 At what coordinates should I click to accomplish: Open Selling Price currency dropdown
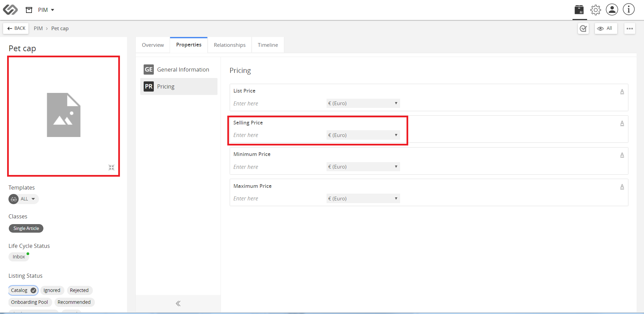[x=363, y=135]
